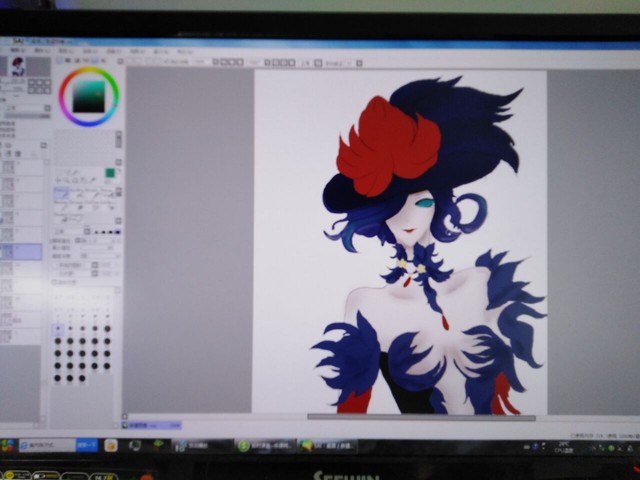
Task: Click the canvas horizontal scrollbar
Action: tap(420, 416)
